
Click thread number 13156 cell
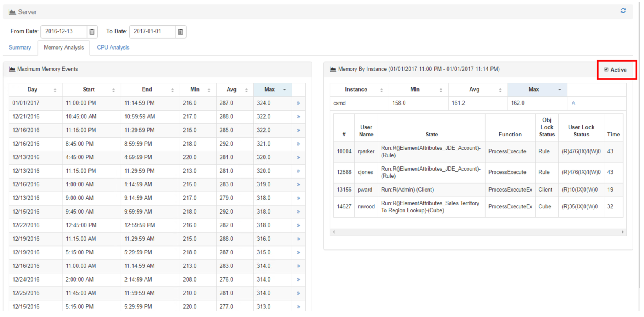[344, 190]
